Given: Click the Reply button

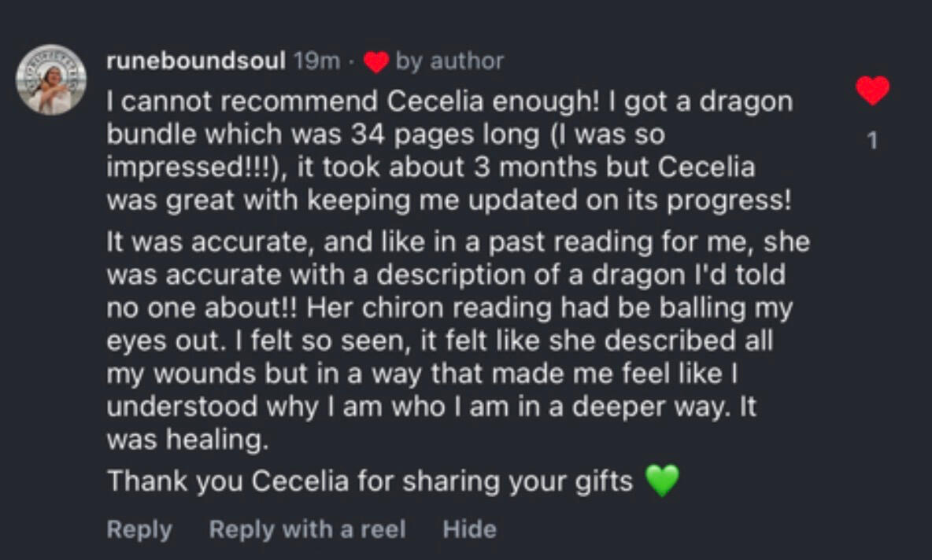Looking at the screenshot, I should click(139, 529).
